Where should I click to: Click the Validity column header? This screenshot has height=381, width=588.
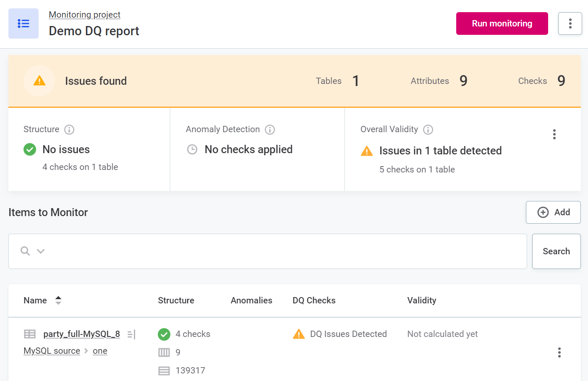422,300
